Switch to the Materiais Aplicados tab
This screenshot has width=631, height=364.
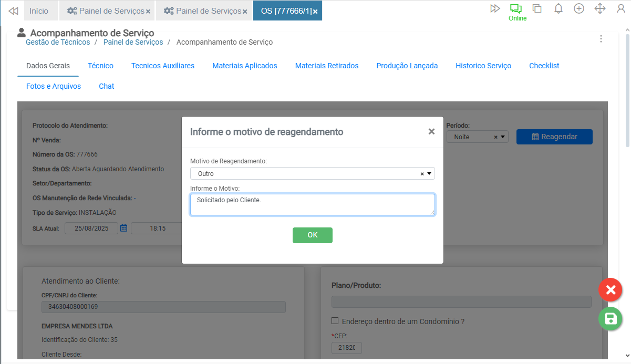[244, 66]
